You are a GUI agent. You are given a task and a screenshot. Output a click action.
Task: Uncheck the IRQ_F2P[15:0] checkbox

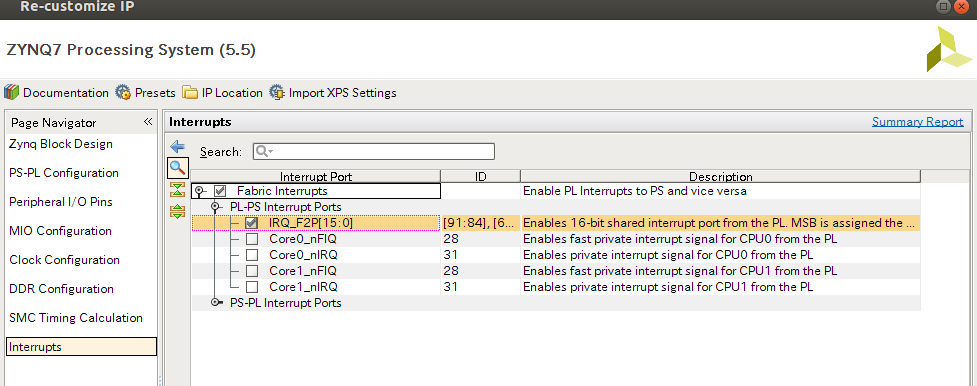(251, 223)
